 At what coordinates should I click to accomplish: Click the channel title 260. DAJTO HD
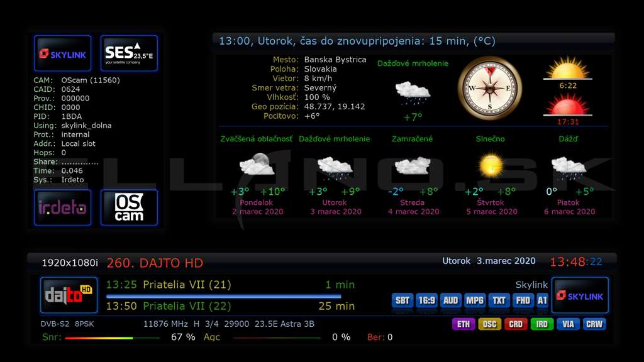(155, 263)
